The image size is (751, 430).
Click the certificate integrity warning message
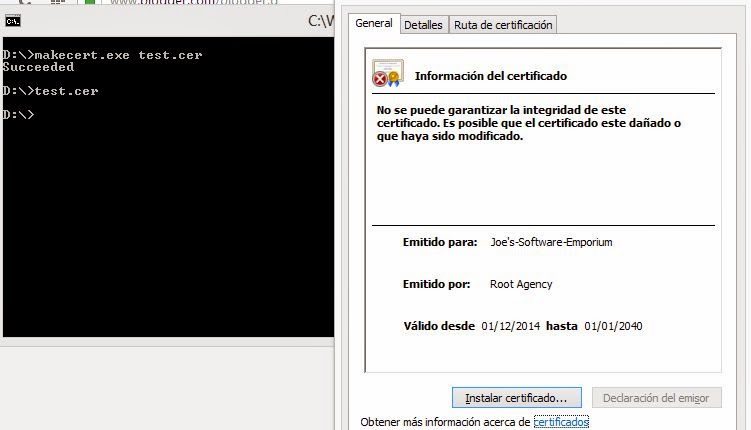[529, 123]
